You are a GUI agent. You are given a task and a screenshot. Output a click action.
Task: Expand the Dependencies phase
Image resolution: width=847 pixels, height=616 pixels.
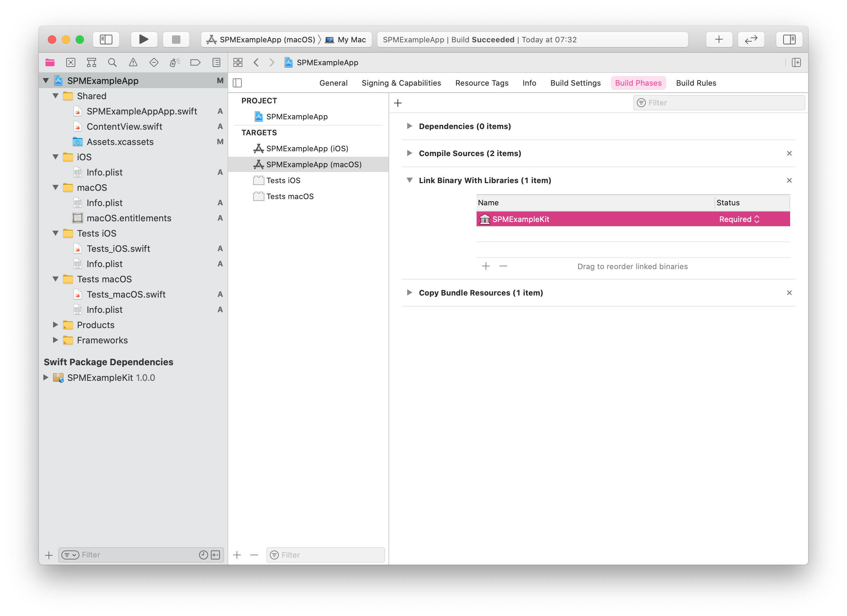coord(410,126)
